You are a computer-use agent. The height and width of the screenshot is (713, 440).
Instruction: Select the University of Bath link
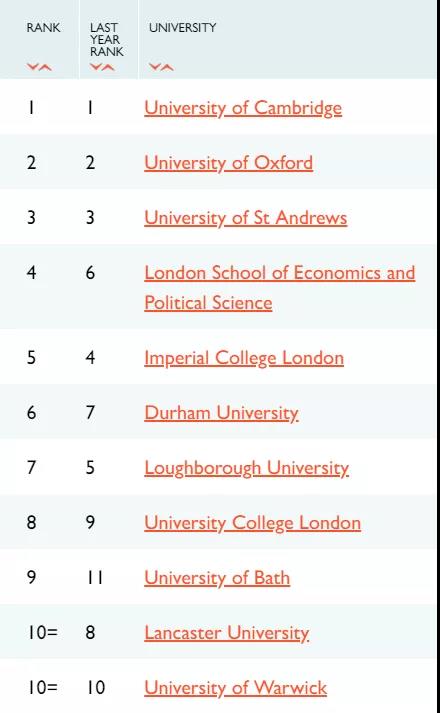pos(217,578)
